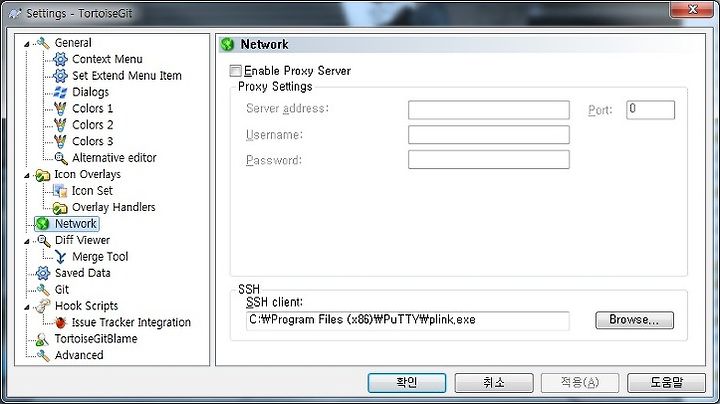
Task: Select Colors 1 tree entry
Action: [92, 109]
